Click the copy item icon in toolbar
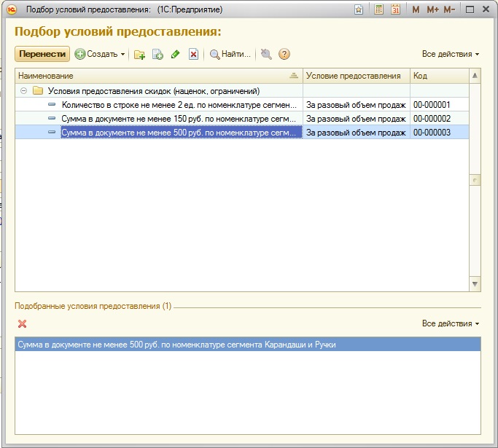The width and height of the screenshot is (498, 448). 157,54
